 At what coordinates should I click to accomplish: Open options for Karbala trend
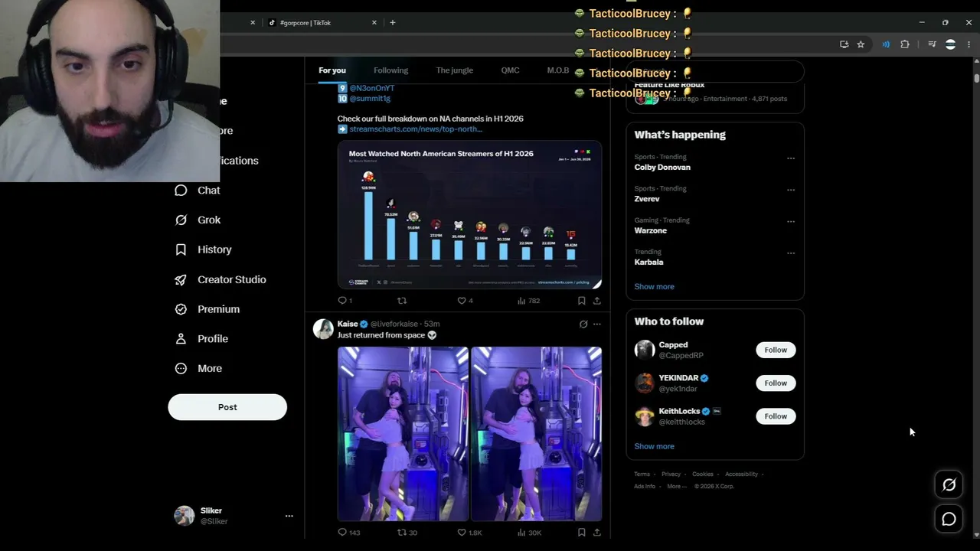(791, 253)
